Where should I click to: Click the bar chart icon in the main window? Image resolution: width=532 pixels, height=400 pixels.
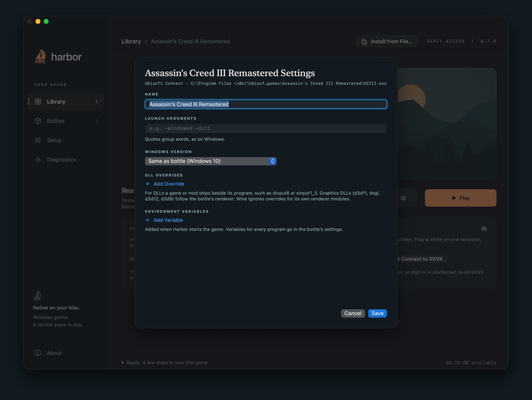484,228
